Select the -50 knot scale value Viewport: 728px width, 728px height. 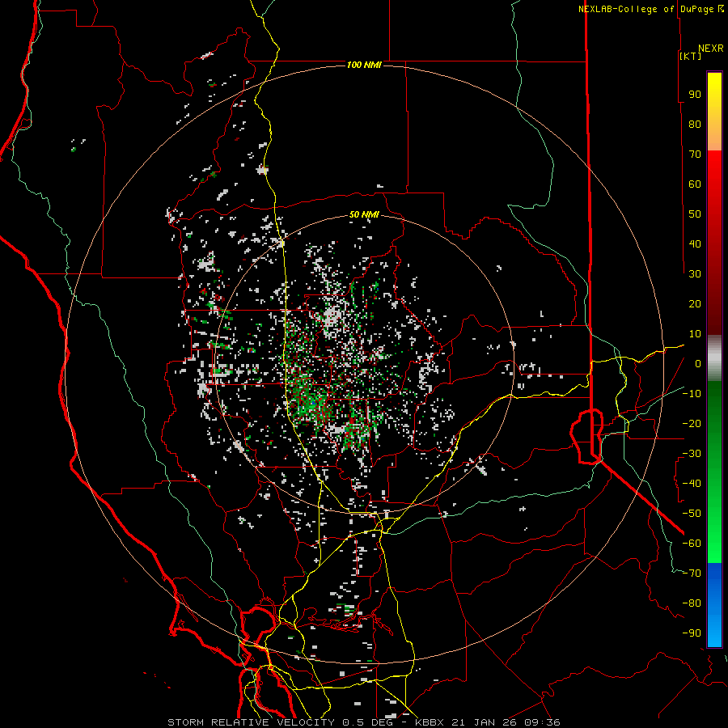tap(692, 513)
